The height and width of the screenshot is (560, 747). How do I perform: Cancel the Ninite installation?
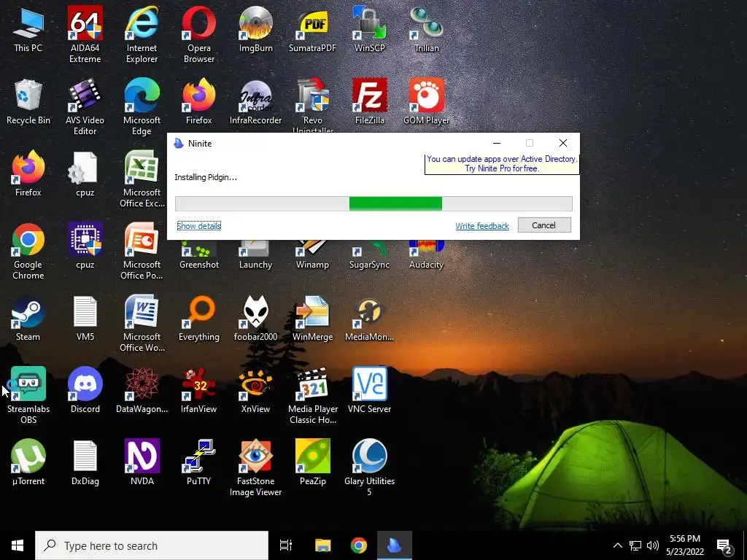click(544, 225)
